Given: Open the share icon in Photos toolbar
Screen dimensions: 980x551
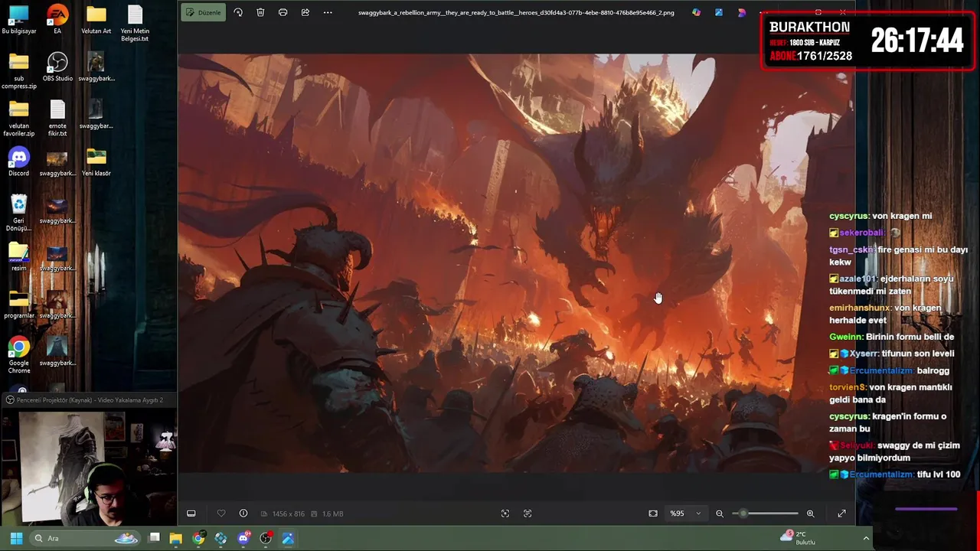Looking at the screenshot, I should 305,12.
